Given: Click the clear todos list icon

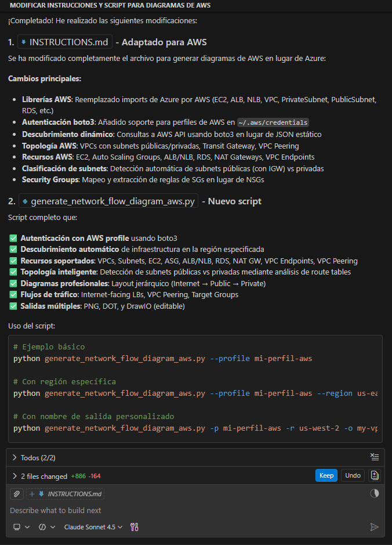Looking at the screenshot, I should 374,457.
